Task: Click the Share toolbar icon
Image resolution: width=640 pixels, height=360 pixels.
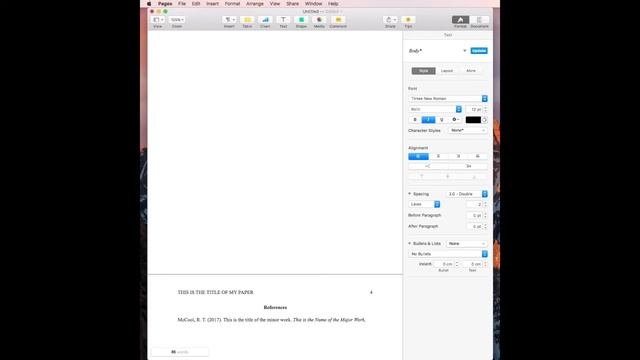Action: pyautogui.click(x=390, y=20)
